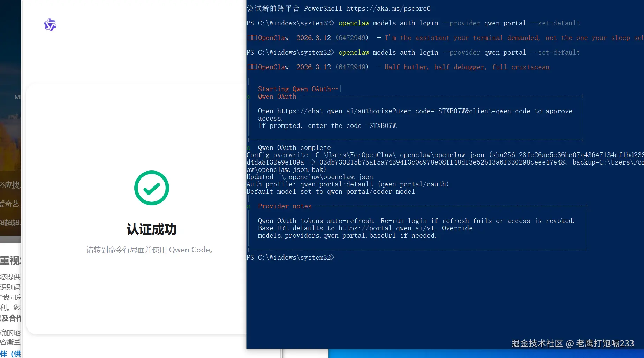Click the aka.ms/pscore6 URL in PowerShell

[x=388, y=8]
